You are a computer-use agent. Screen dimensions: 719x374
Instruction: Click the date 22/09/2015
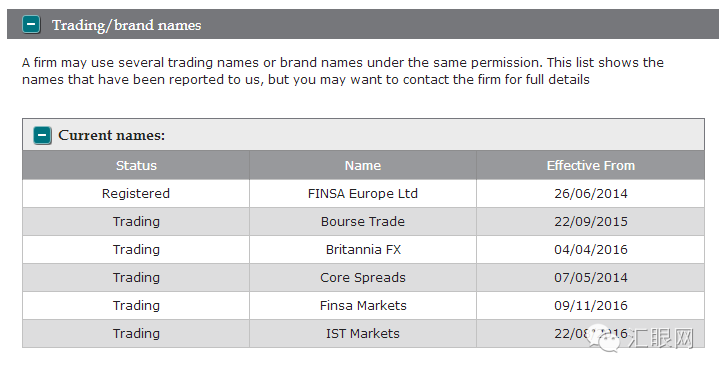tap(591, 221)
